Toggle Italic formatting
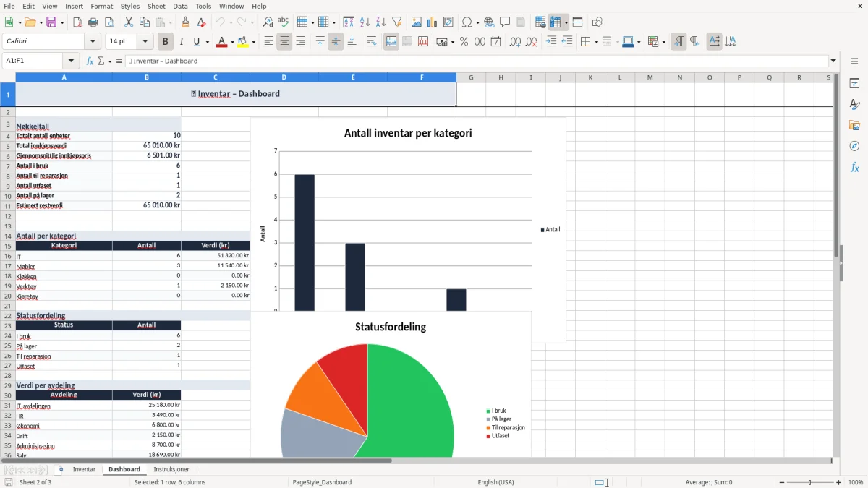 [x=182, y=42]
